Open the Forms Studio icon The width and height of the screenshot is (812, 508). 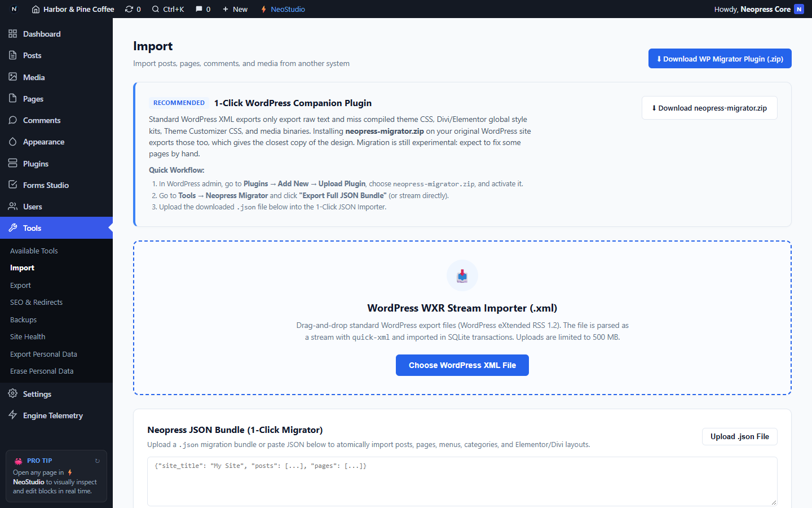click(13, 185)
